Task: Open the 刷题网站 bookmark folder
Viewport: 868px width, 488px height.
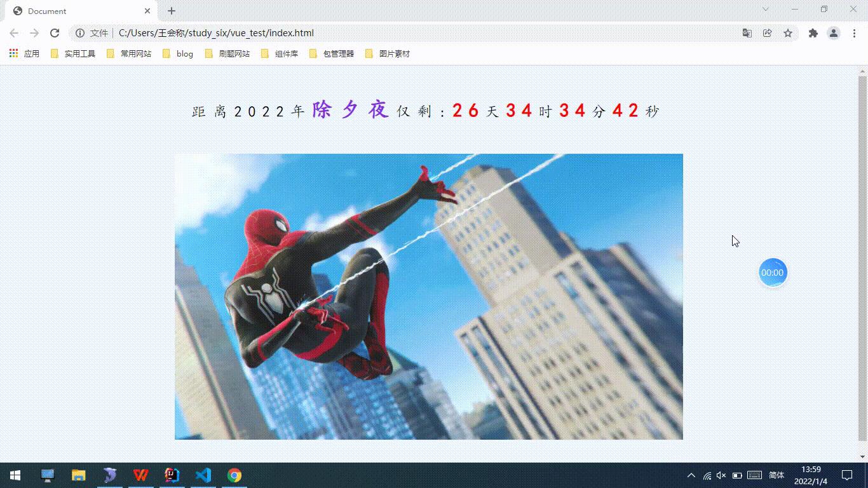Action: pos(227,54)
